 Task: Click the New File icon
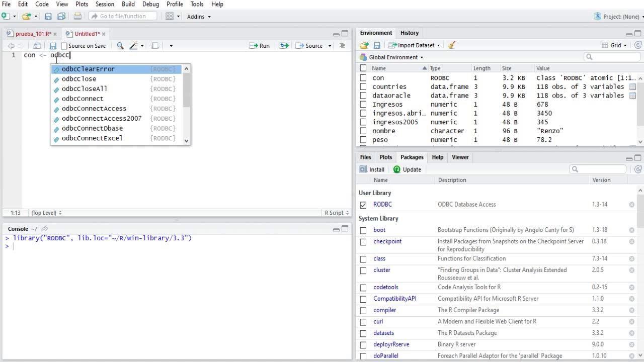pos(5,16)
